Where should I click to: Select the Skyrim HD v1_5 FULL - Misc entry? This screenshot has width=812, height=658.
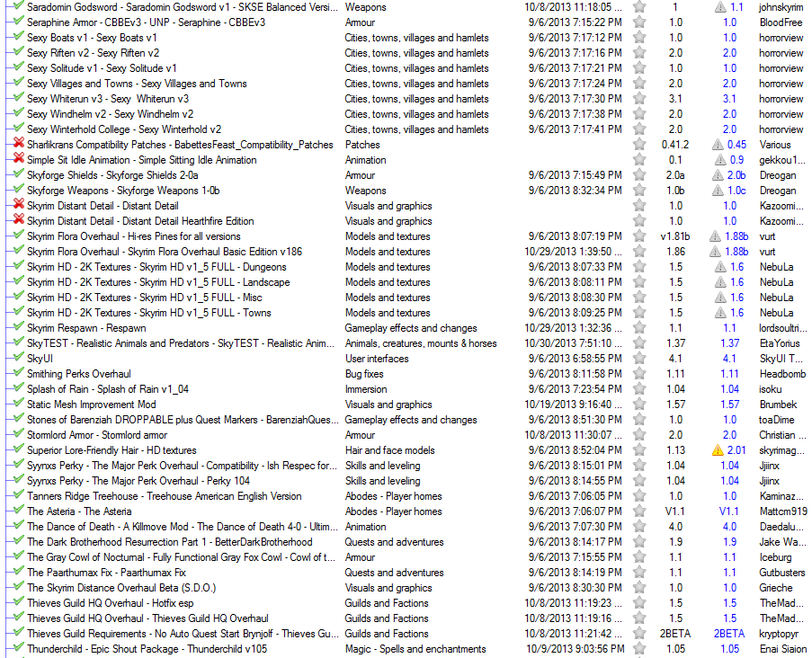[x=145, y=298]
